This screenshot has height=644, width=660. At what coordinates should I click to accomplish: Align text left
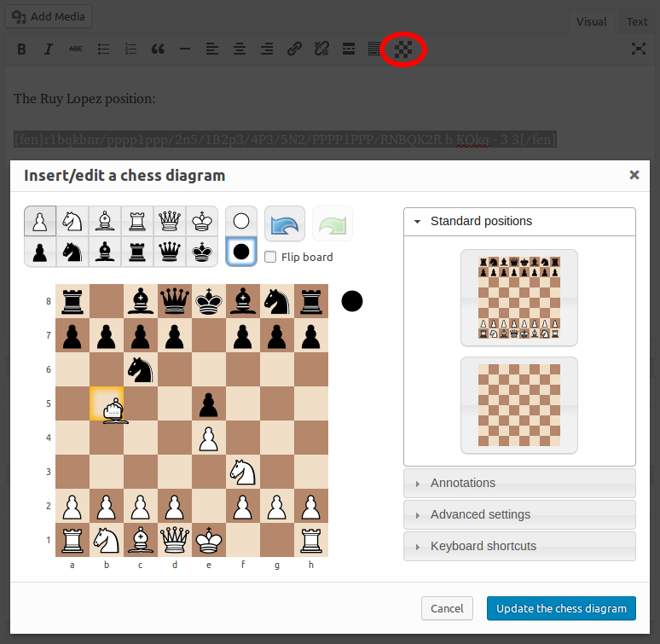click(212, 49)
